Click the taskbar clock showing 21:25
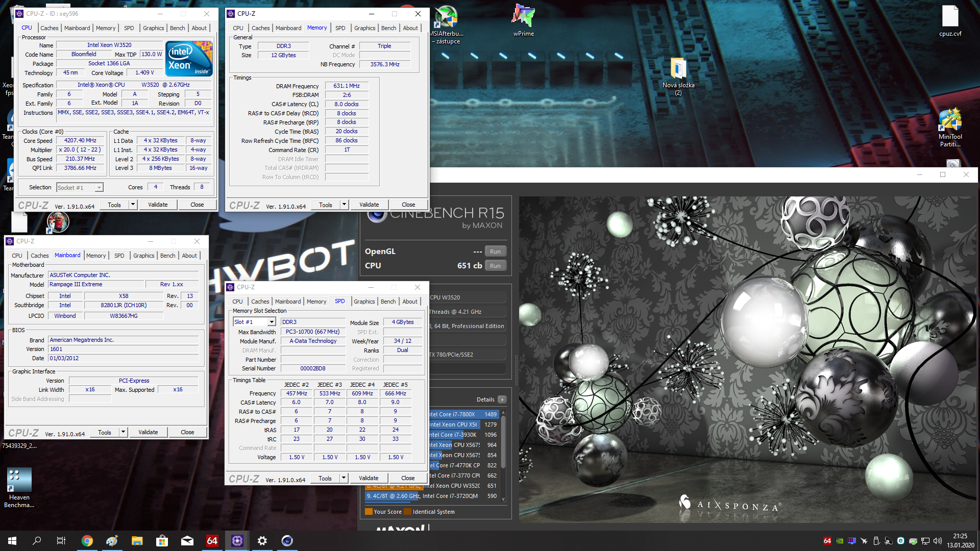 click(960, 541)
